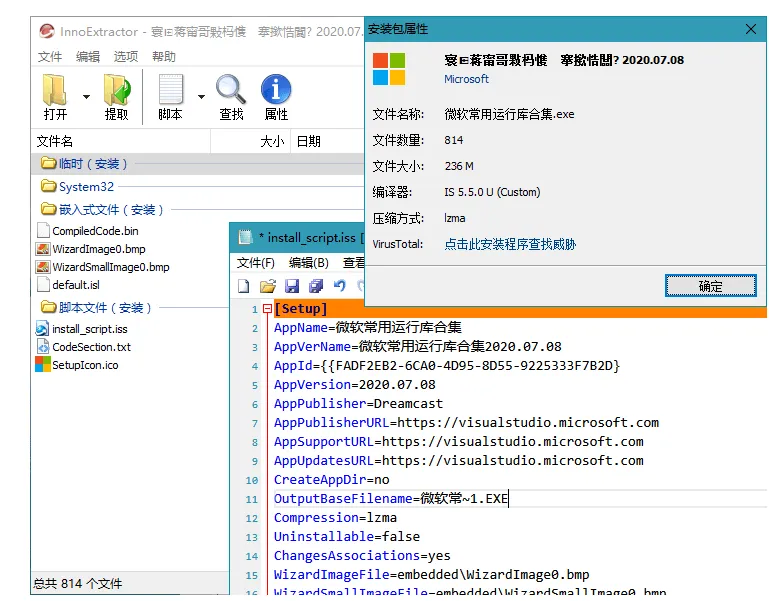Click the CompiledCode.bin file icon
Screen dimensions: 772x601
click(43, 230)
